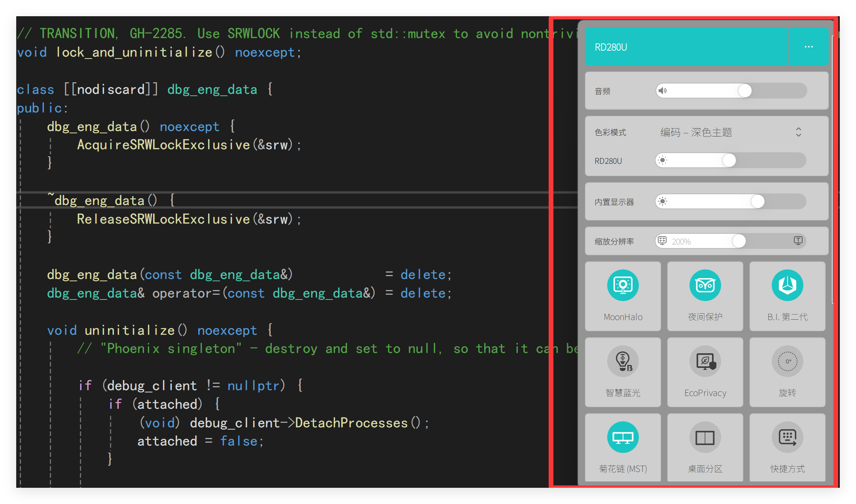The width and height of the screenshot is (856, 504).
Task: Click the 缩放分辨率 200% scaling slider
Action: pyautogui.click(x=738, y=241)
